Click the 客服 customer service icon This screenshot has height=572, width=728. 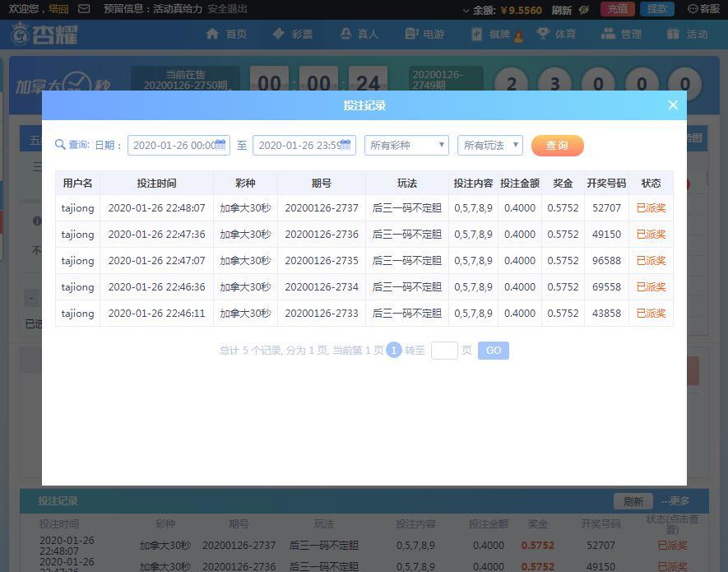pos(693,9)
